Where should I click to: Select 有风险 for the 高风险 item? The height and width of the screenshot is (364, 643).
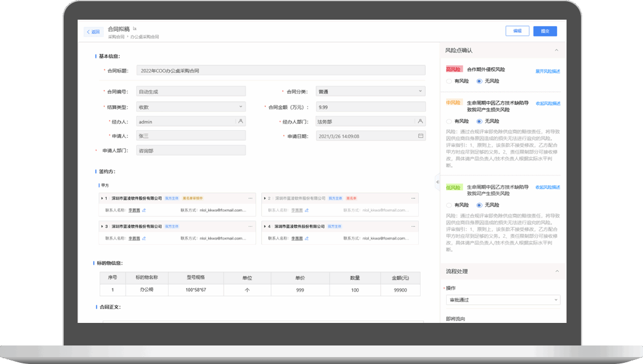point(449,81)
